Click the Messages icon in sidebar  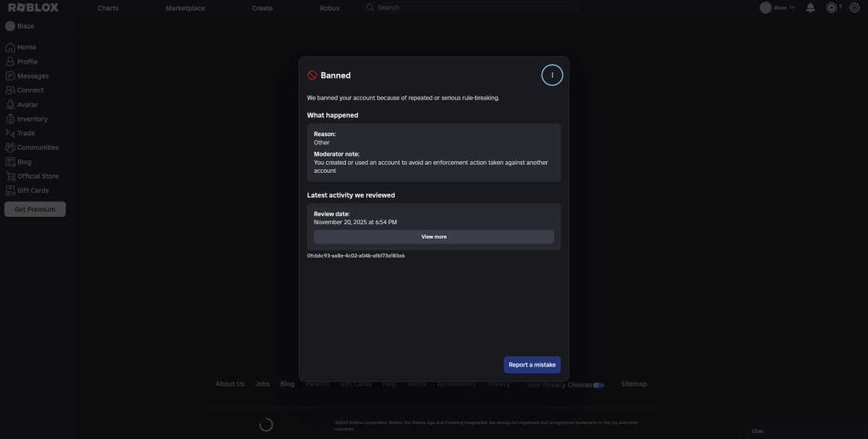click(x=10, y=76)
